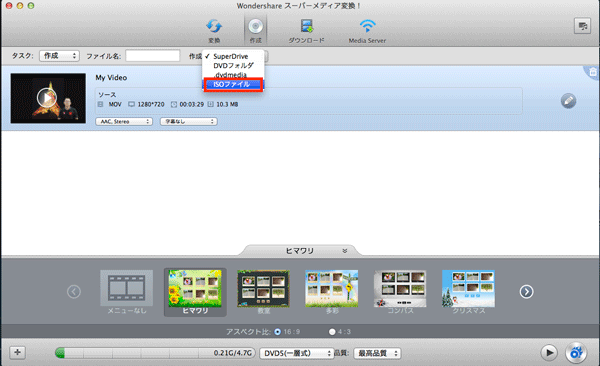Preview the DVD with the play button
This screenshot has width=600, height=366.
tap(549, 353)
